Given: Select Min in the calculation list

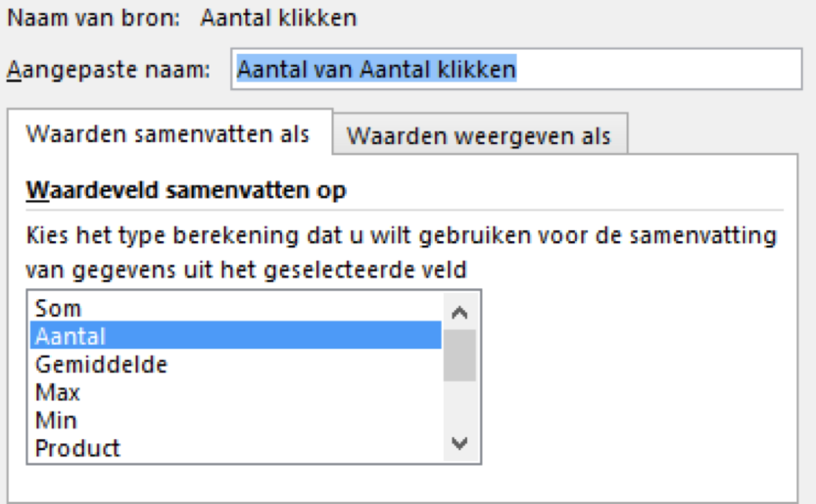Looking at the screenshot, I should click(x=56, y=421).
